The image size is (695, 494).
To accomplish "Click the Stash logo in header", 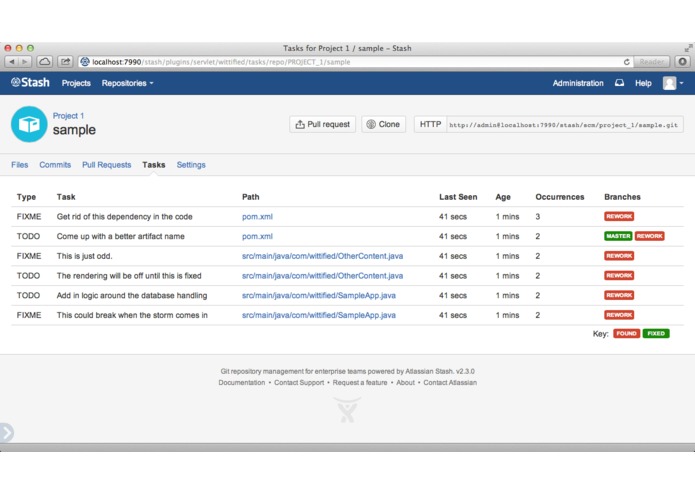I will point(30,82).
